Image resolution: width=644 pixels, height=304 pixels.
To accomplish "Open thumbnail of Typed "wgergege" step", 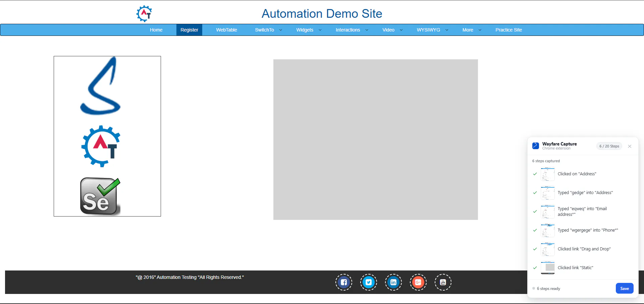I will click(548, 230).
